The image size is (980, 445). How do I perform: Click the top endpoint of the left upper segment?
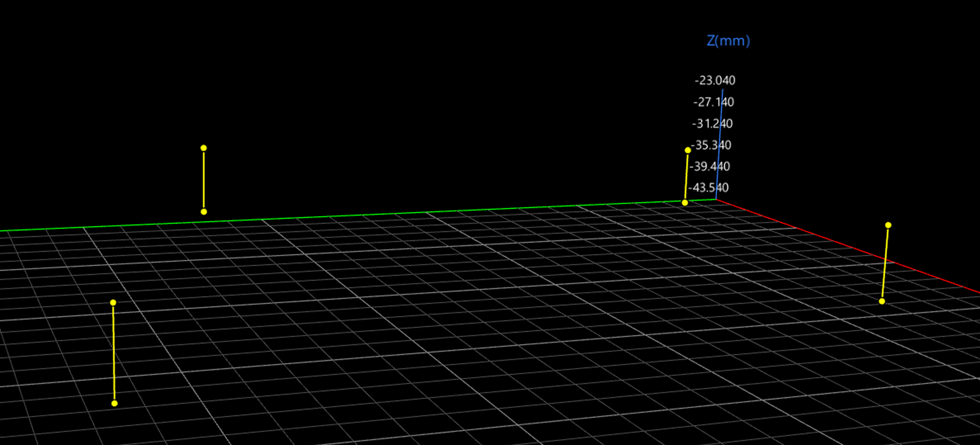[203, 147]
